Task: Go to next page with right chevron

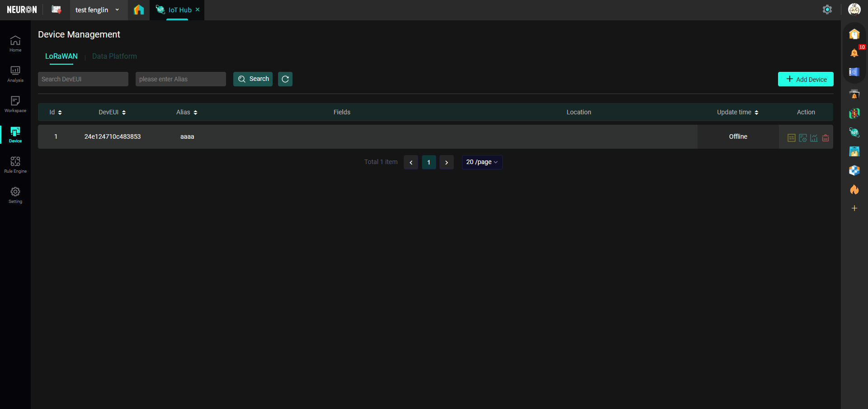Action: (x=446, y=162)
